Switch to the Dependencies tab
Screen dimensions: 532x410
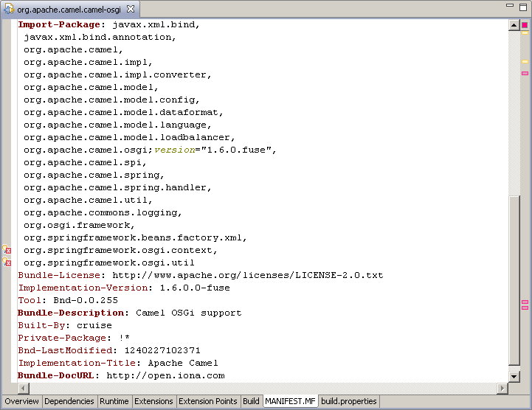tap(69, 402)
